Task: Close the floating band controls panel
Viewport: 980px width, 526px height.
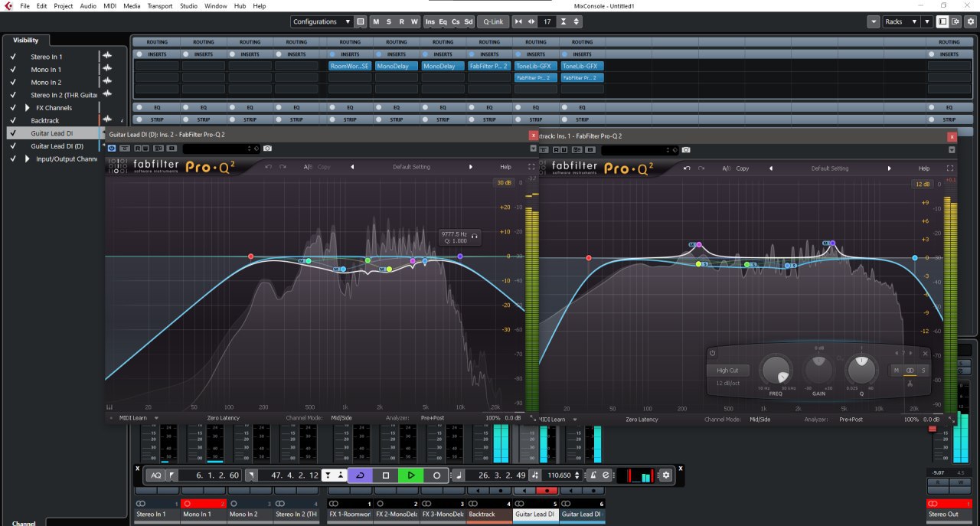Action: (925, 353)
